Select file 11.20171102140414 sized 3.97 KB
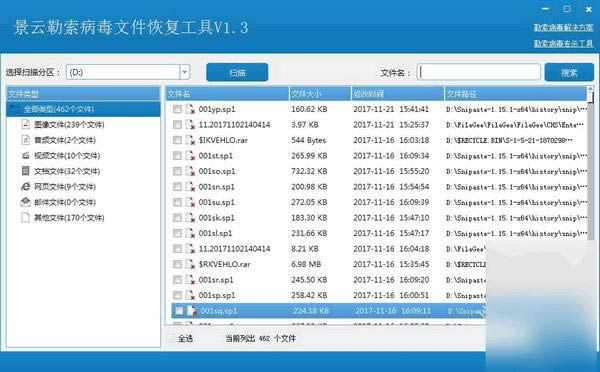The image size is (600, 372). point(234,124)
